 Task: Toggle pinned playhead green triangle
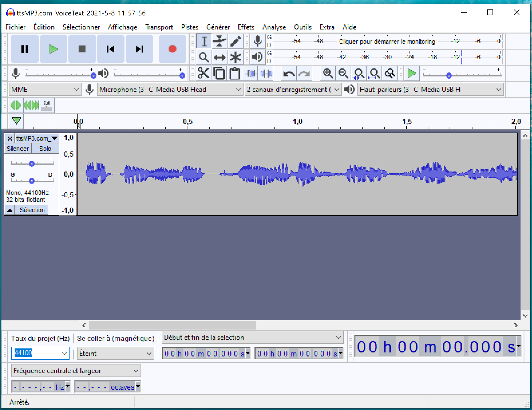[17, 121]
